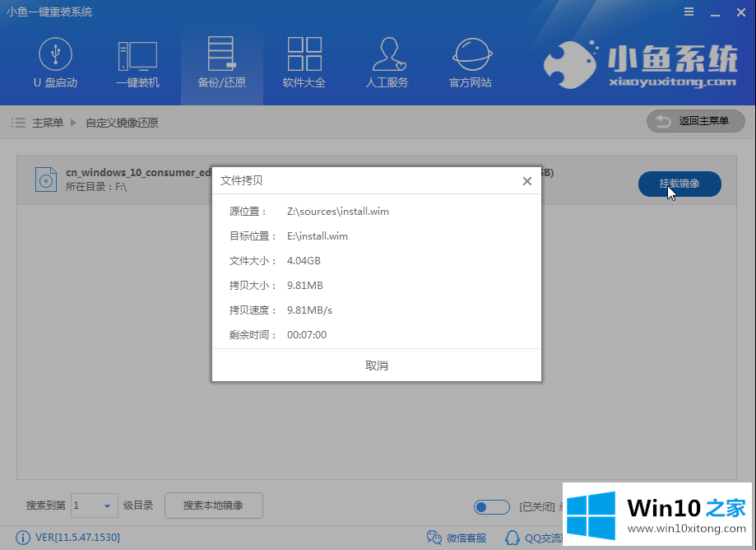Select the 一键装机 one-click install icon
Image resolution: width=756 pixels, height=550 pixels.
(137, 63)
